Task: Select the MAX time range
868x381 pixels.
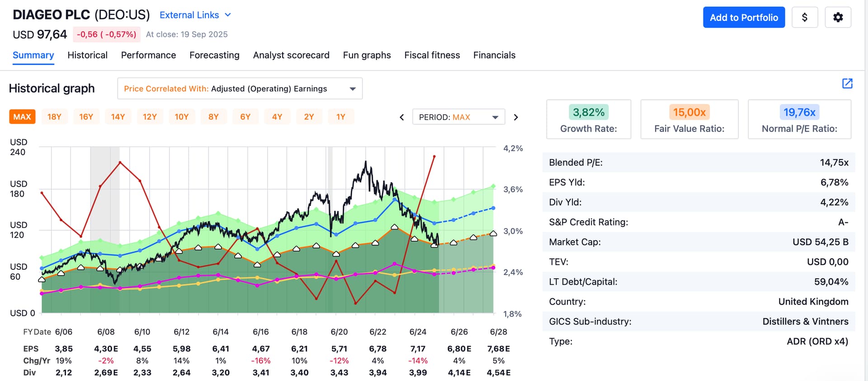Action: click(x=22, y=117)
